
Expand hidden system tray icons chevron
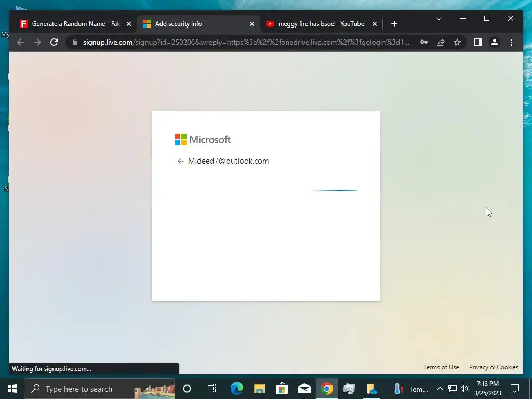440,389
